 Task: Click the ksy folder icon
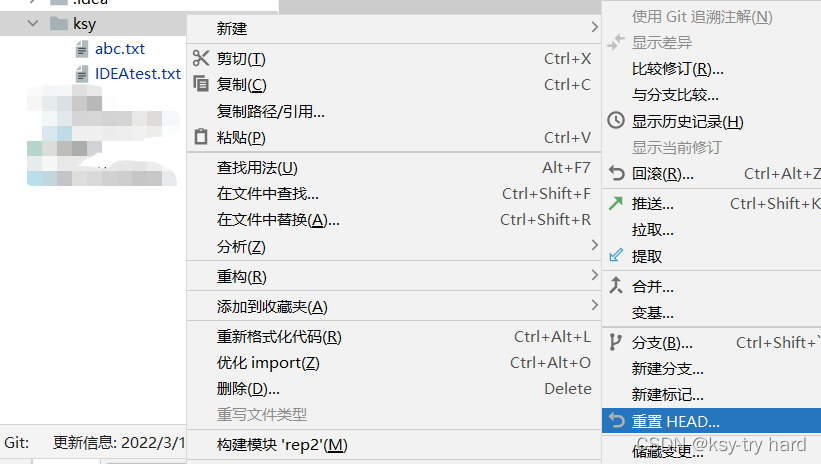(x=59, y=24)
